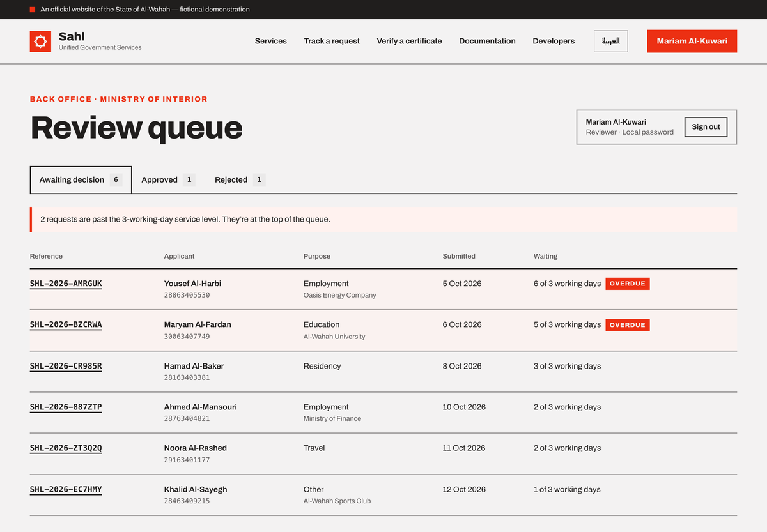767x532 pixels.
Task: Click the Travel purpose cell
Action: 314,448
